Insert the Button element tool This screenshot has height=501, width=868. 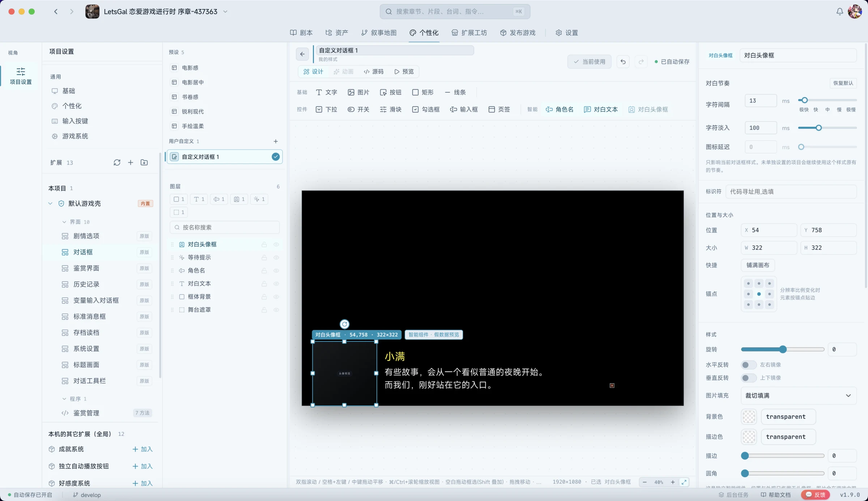click(391, 92)
